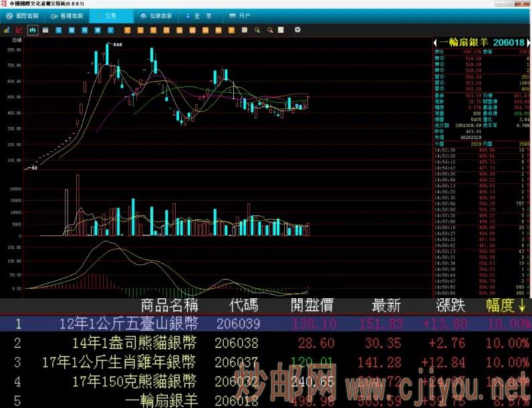532x408 pixels.
Task: Click the orange Y period icon
Action: pos(231,30)
